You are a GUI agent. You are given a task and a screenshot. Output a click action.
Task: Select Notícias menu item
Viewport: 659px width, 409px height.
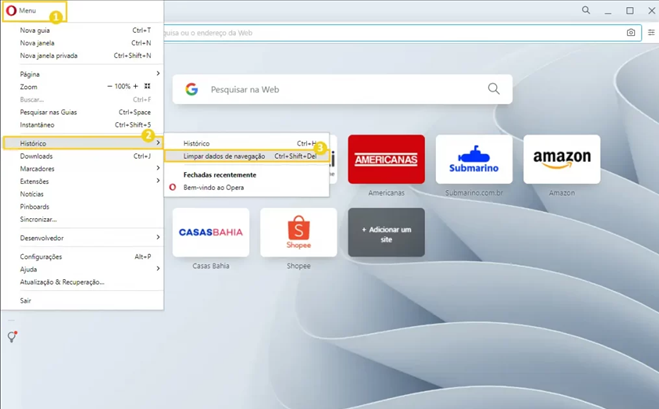coord(82,194)
